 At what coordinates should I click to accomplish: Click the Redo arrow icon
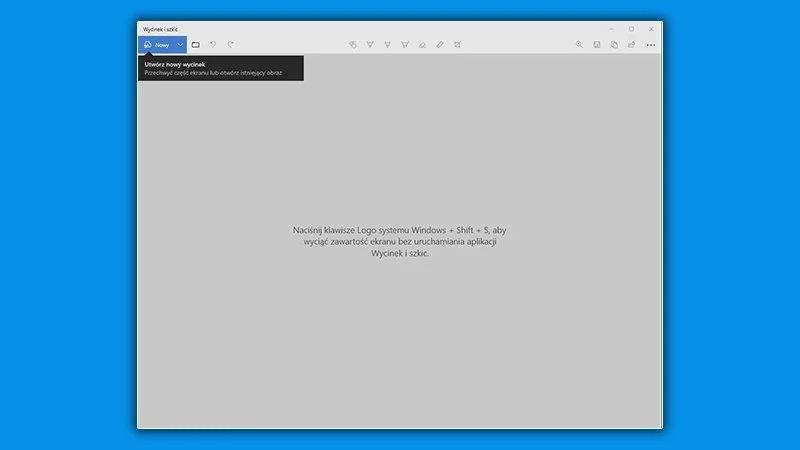(230, 45)
